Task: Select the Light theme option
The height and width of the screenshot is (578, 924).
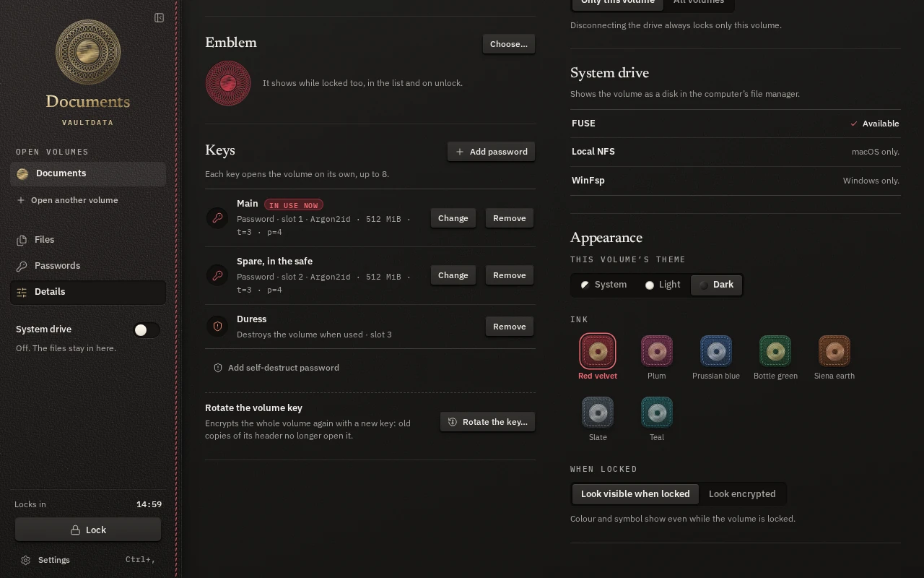Action: tap(663, 285)
